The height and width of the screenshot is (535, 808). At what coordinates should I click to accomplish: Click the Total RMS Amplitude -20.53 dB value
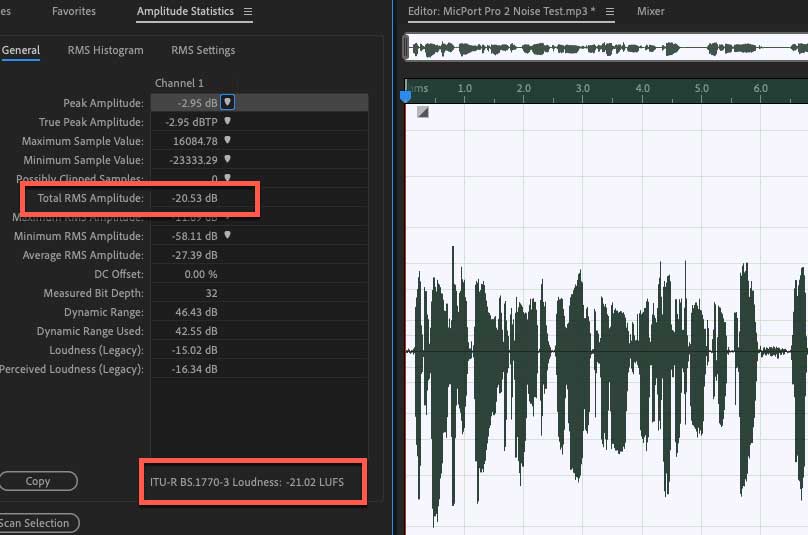pos(195,198)
